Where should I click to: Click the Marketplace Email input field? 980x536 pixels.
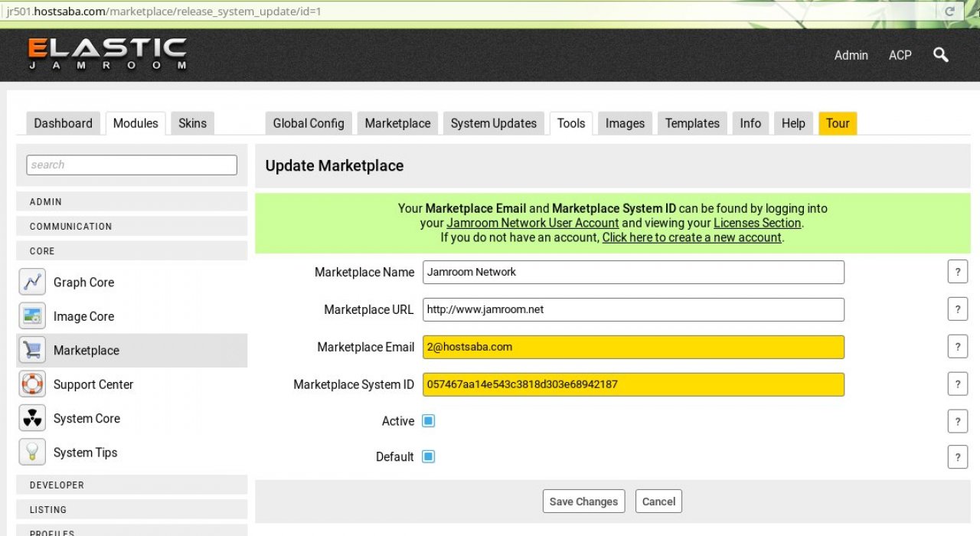coord(632,347)
